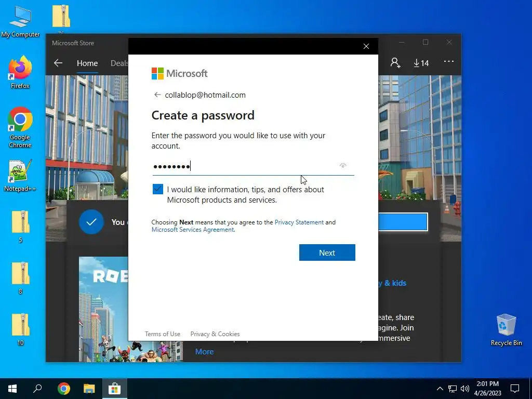Click the More link in Store
The height and width of the screenshot is (399, 532).
[204, 352]
